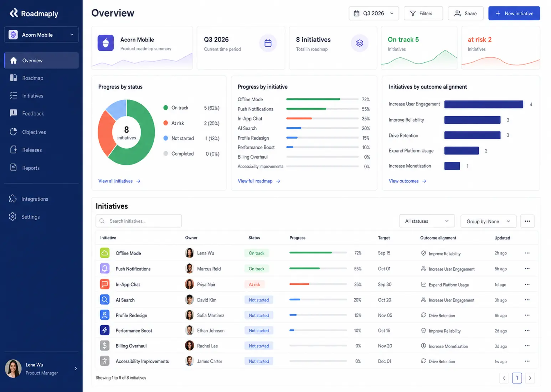Click the Billing Overhaul dollar icon
Image resolution: width=551 pixels, height=392 pixels.
tap(104, 346)
